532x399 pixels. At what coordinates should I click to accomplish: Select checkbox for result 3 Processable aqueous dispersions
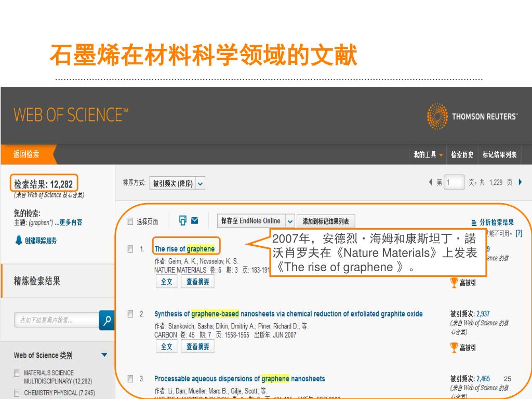coord(130,378)
